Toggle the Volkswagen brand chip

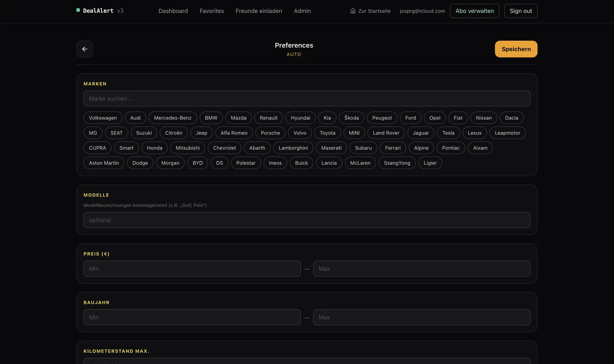coord(103,118)
